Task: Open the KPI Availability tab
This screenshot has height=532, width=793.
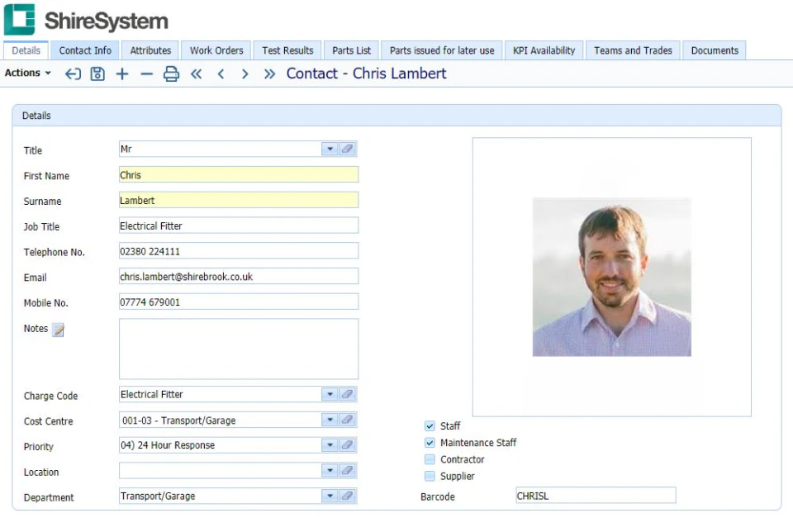Action: (x=544, y=50)
